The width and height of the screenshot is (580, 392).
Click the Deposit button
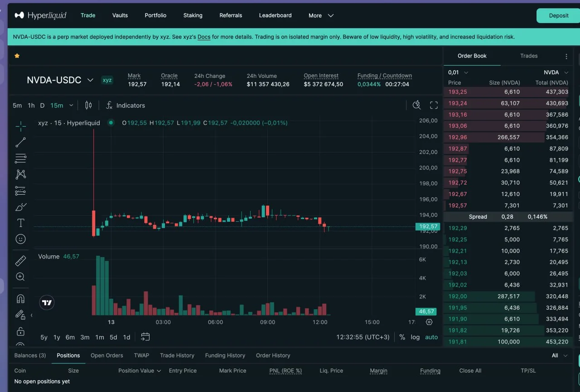pyautogui.click(x=558, y=15)
